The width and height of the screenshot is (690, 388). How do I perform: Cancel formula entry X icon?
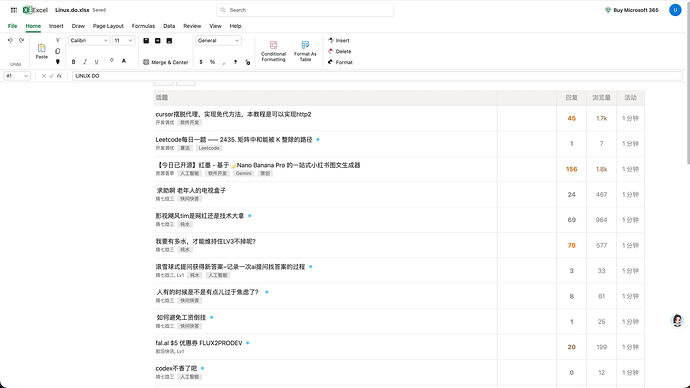coord(44,76)
